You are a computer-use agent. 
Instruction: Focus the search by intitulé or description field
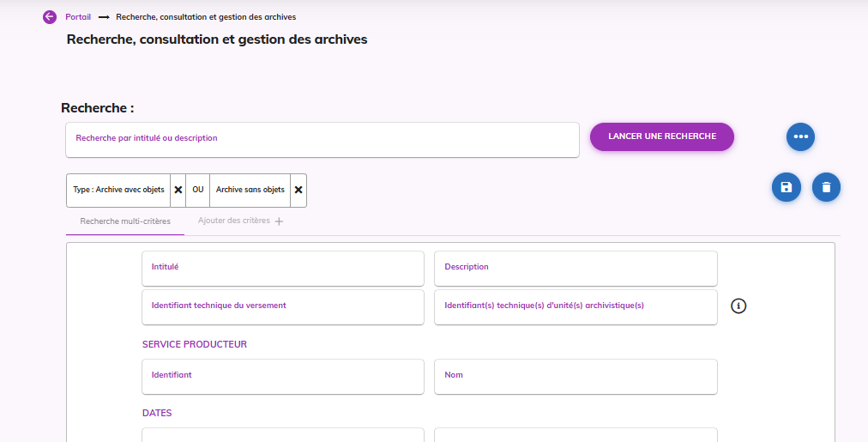click(322, 139)
